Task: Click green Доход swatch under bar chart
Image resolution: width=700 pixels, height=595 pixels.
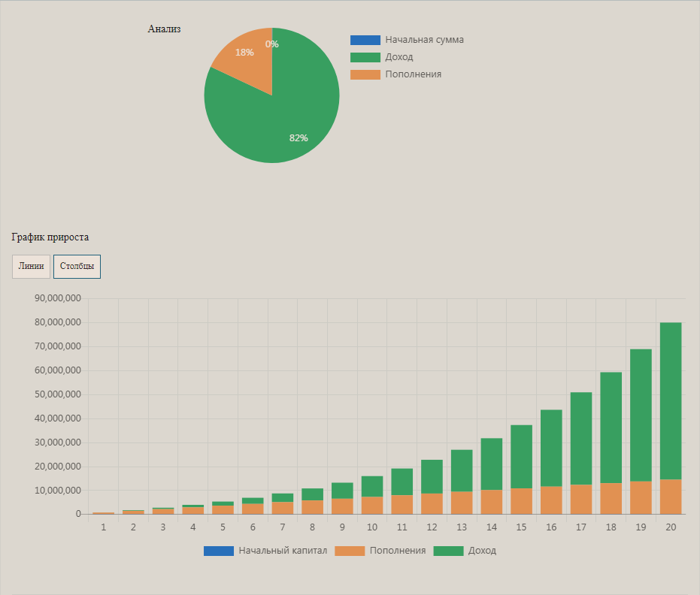Action: pyautogui.click(x=448, y=551)
